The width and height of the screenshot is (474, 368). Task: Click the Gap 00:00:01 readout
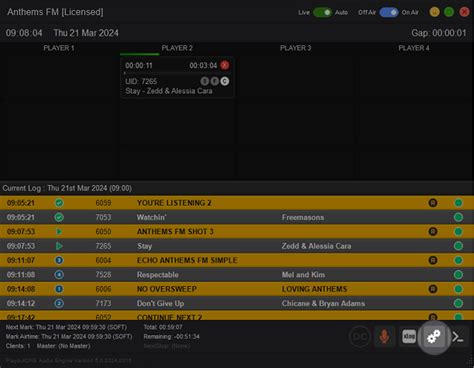coord(439,33)
